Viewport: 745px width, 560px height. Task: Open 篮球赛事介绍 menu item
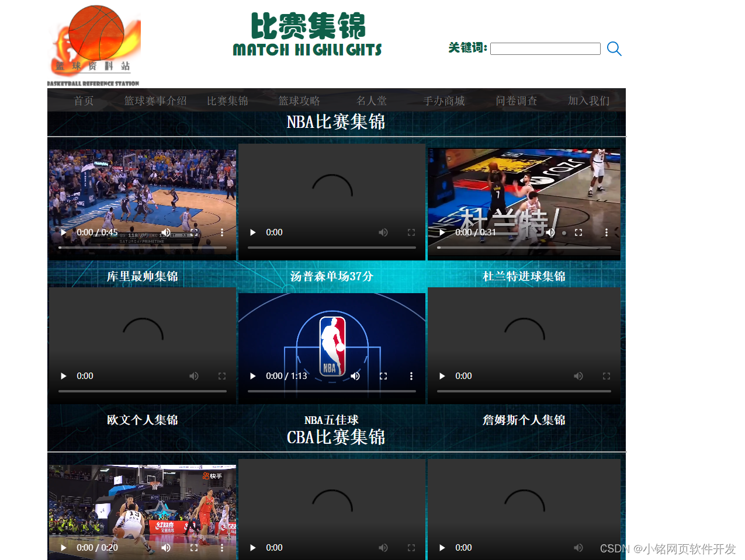click(x=155, y=100)
